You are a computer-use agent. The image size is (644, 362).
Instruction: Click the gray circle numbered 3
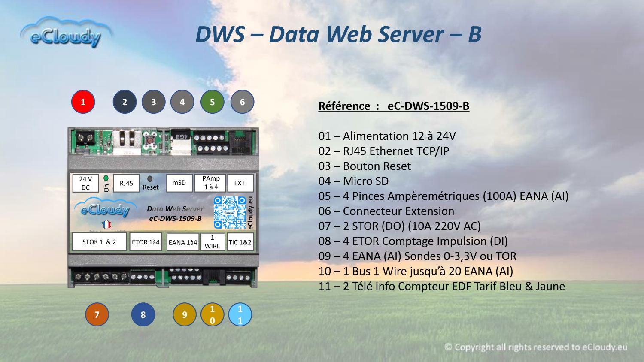click(x=153, y=102)
